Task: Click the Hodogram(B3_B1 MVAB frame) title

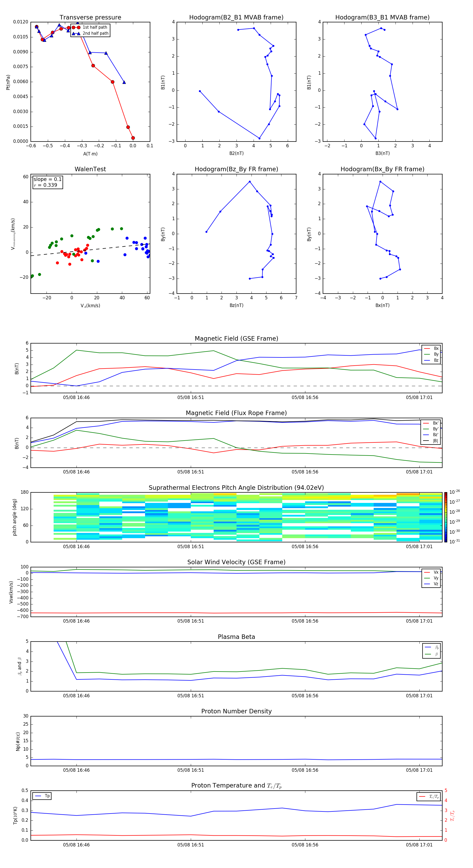Action: click(382, 18)
